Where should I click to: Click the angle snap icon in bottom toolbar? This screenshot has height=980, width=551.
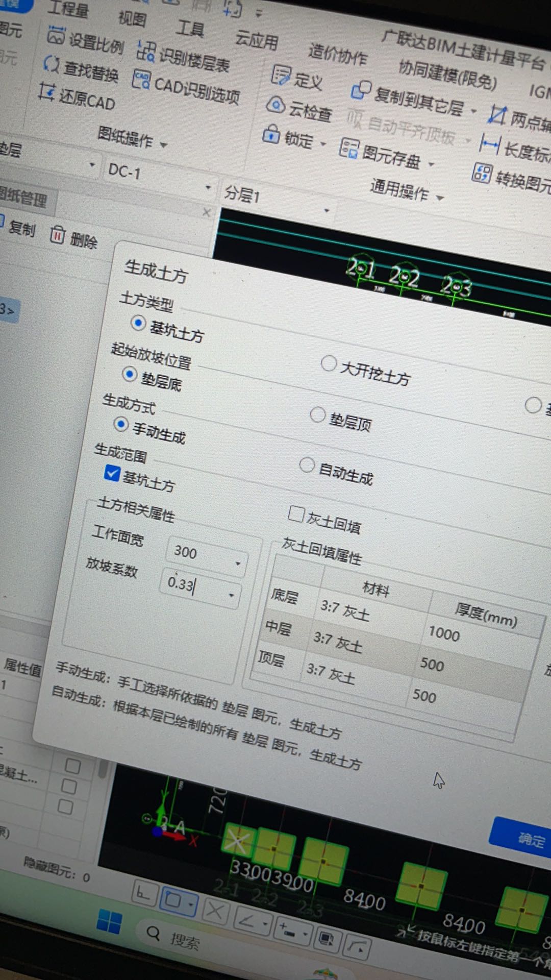click(247, 920)
